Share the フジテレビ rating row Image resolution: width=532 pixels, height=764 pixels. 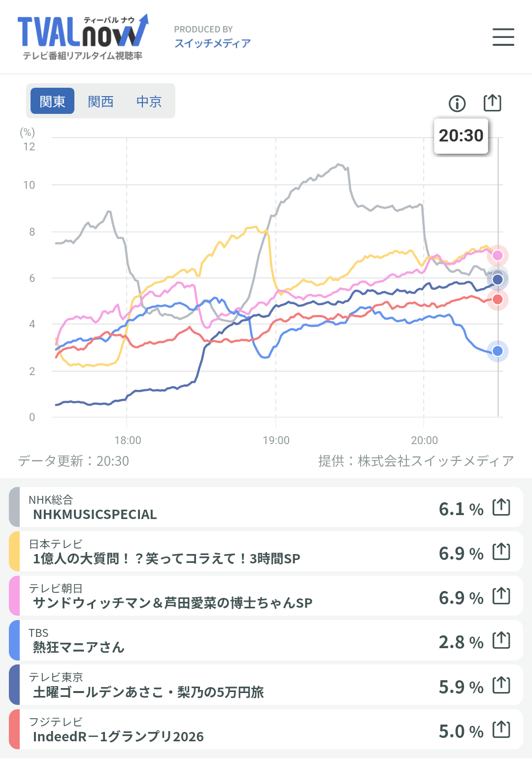pos(501,729)
